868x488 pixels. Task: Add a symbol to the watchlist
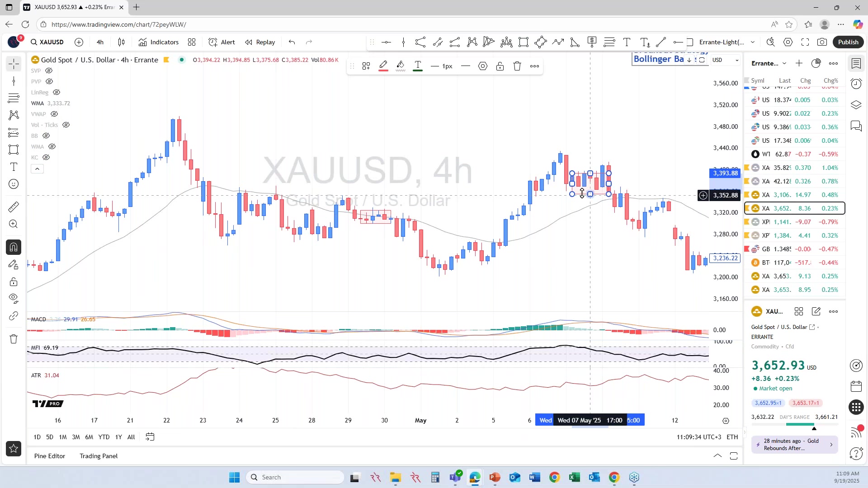coord(799,63)
